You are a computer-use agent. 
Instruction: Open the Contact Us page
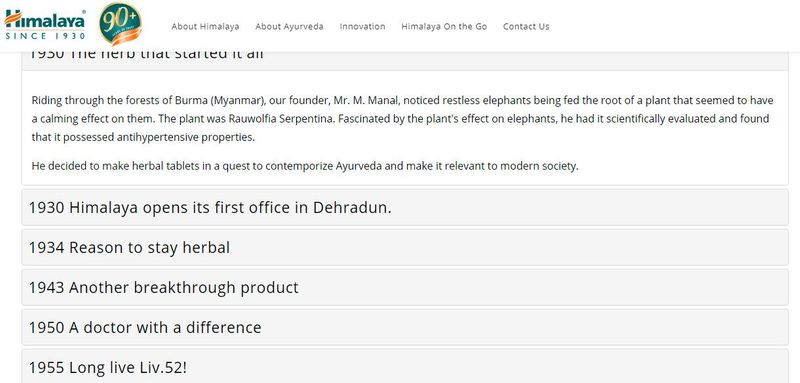526,27
